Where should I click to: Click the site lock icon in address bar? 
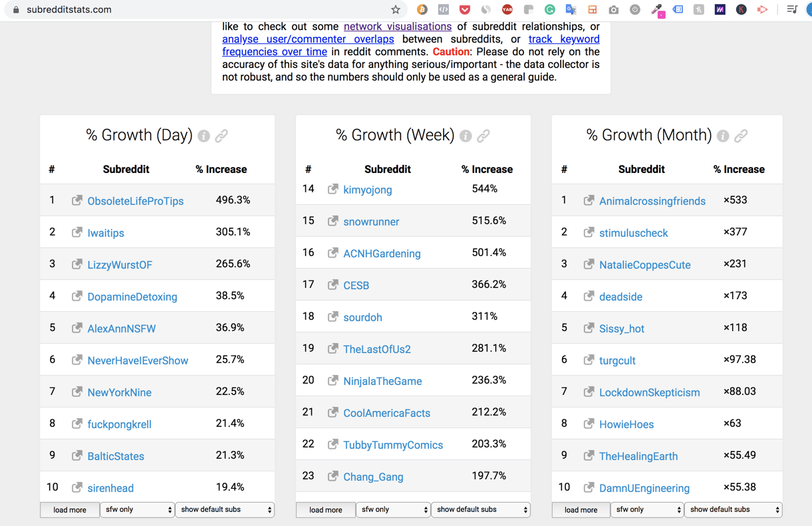point(16,9)
